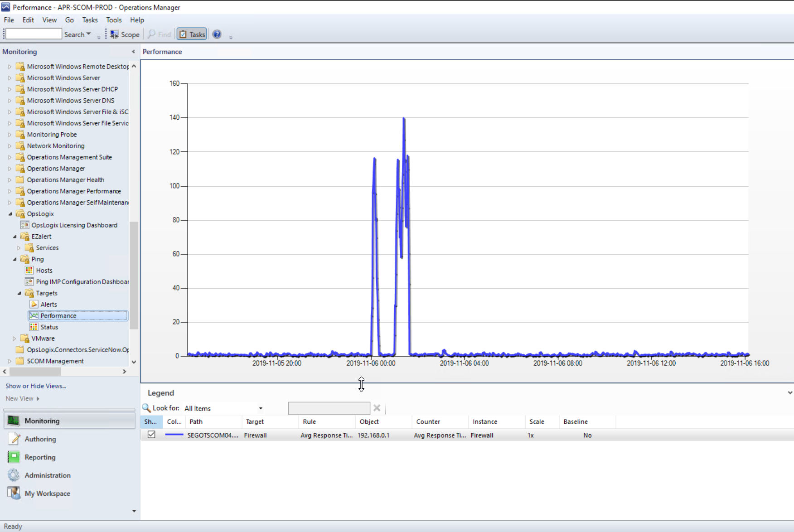Switch to the Authoring workspace

pos(40,439)
